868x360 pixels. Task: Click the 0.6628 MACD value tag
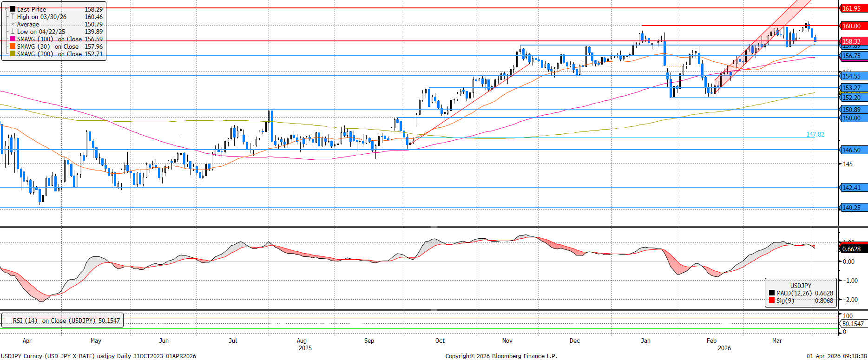coord(853,249)
